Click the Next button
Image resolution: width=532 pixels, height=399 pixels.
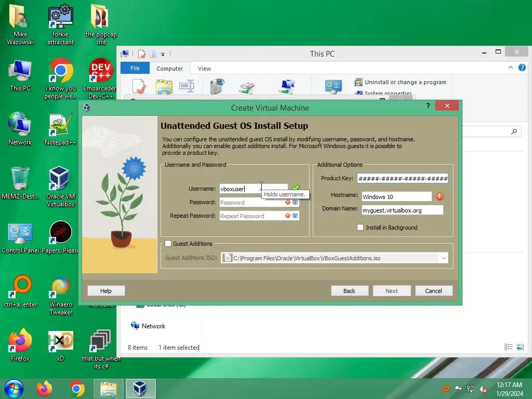pos(392,291)
